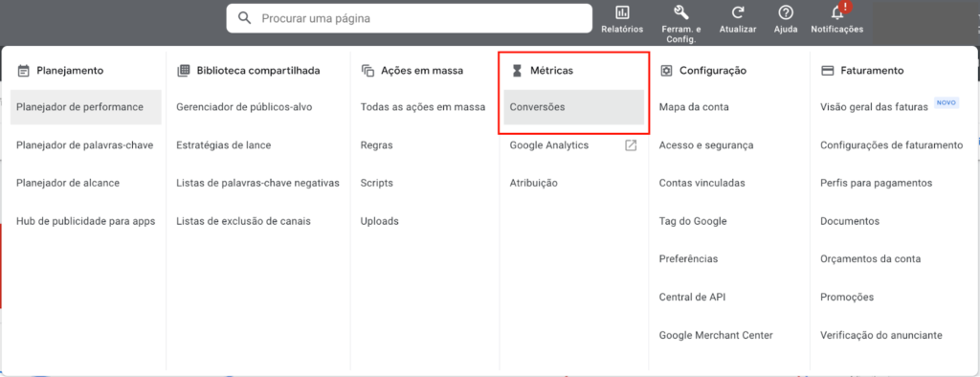Open Atribuição under Métricas
Image resolution: width=980 pixels, height=377 pixels.
[533, 183]
